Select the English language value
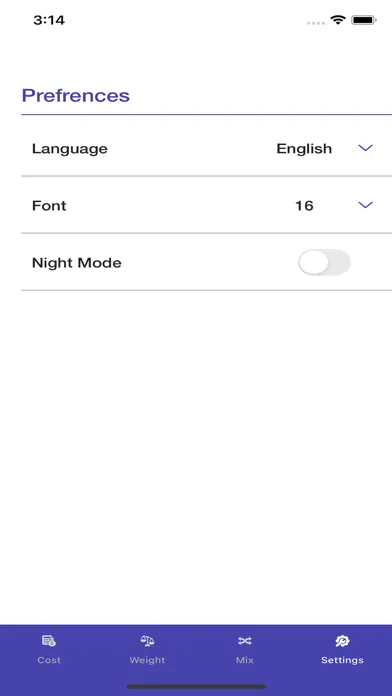Image resolution: width=392 pixels, height=696 pixels. point(304,148)
